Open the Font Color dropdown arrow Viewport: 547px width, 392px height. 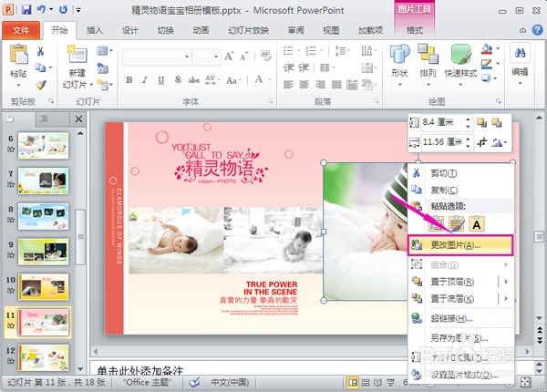[270, 80]
